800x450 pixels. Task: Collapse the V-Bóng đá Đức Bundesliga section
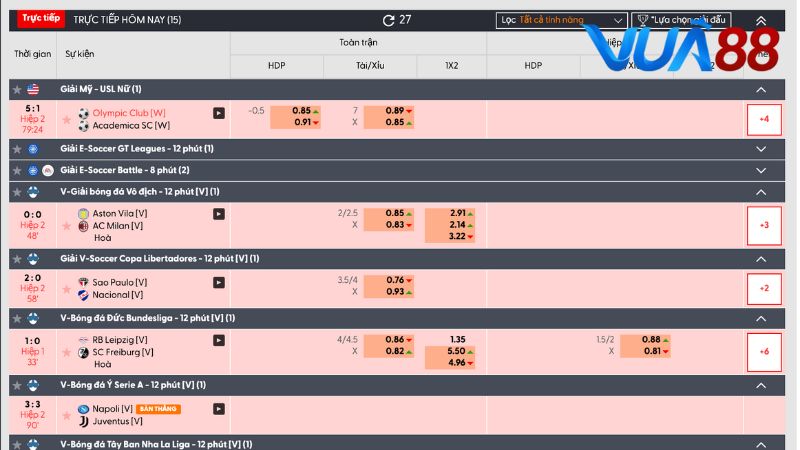click(x=761, y=318)
